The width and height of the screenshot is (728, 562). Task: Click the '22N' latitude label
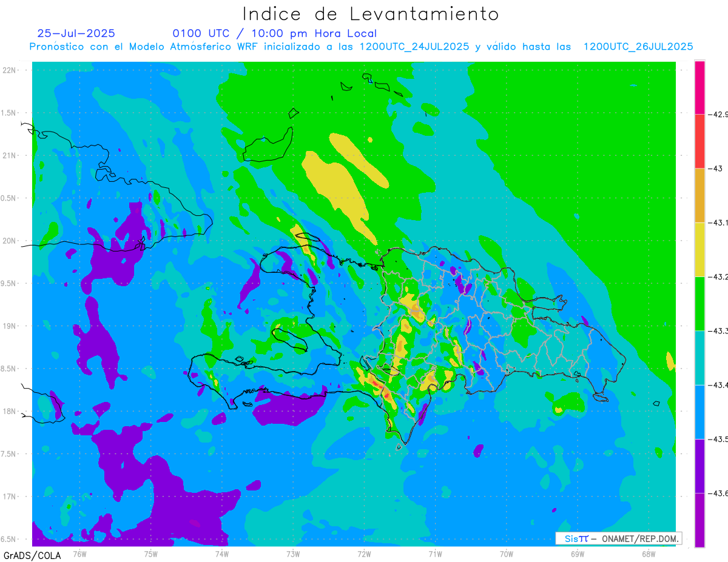point(8,70)
